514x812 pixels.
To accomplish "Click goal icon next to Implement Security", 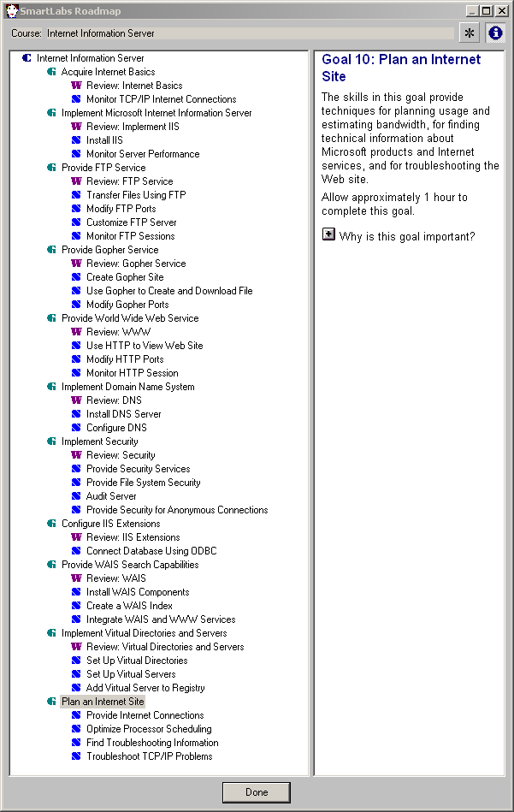I will click(x=51, y=442).
